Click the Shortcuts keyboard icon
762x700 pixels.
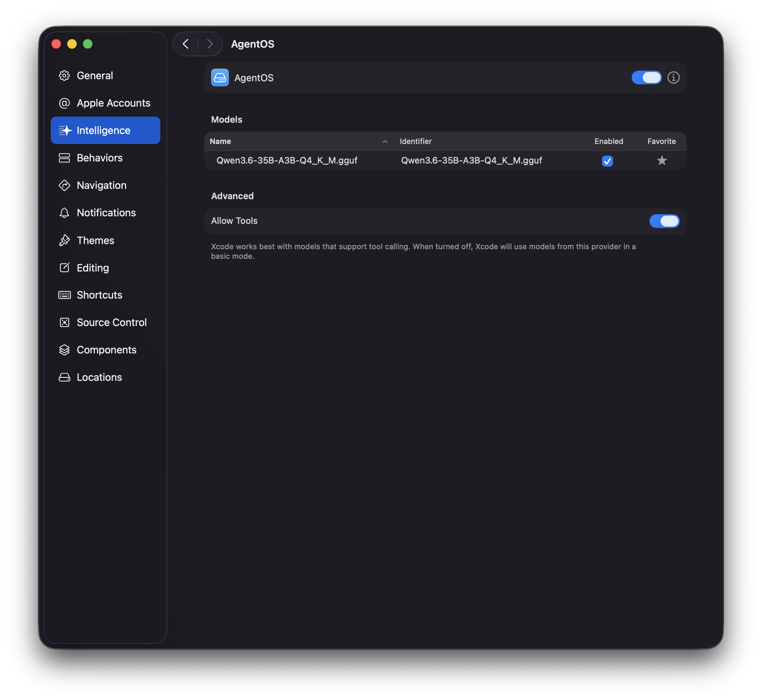point(64,295)
